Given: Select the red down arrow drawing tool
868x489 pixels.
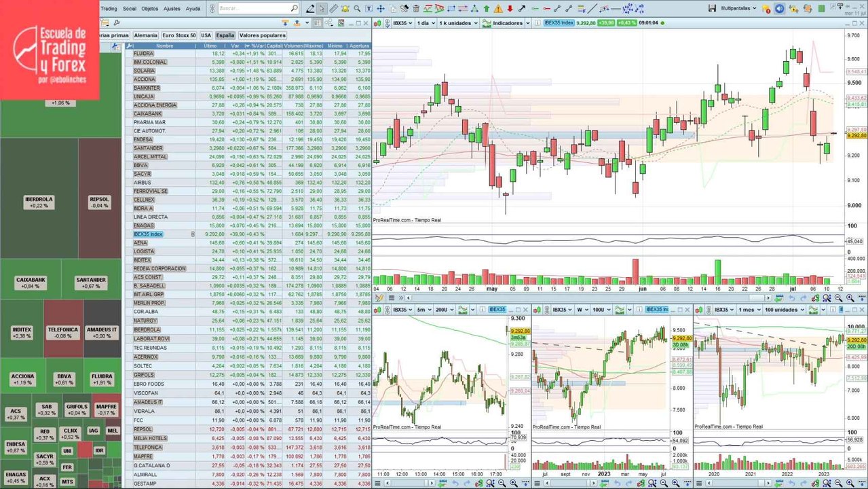Looking at the screenshot, I should (510, 9).
